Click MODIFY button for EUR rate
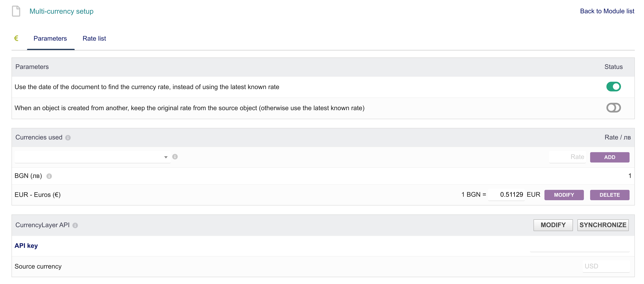This screenshot has width=644, height=284. (x=564, y=195)
